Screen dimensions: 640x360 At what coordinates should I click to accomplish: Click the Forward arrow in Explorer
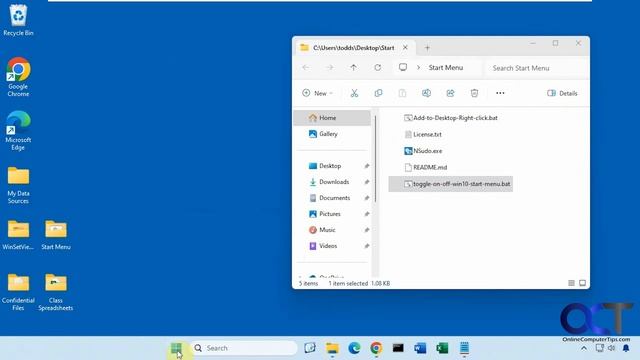tap(329, 68)
